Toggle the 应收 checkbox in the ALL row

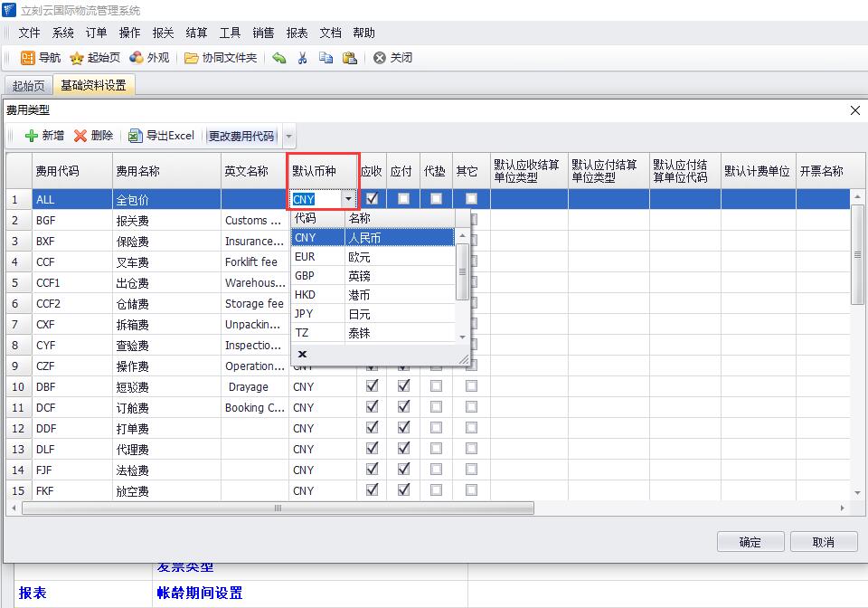pyautogui.click(x=372, y=198)
